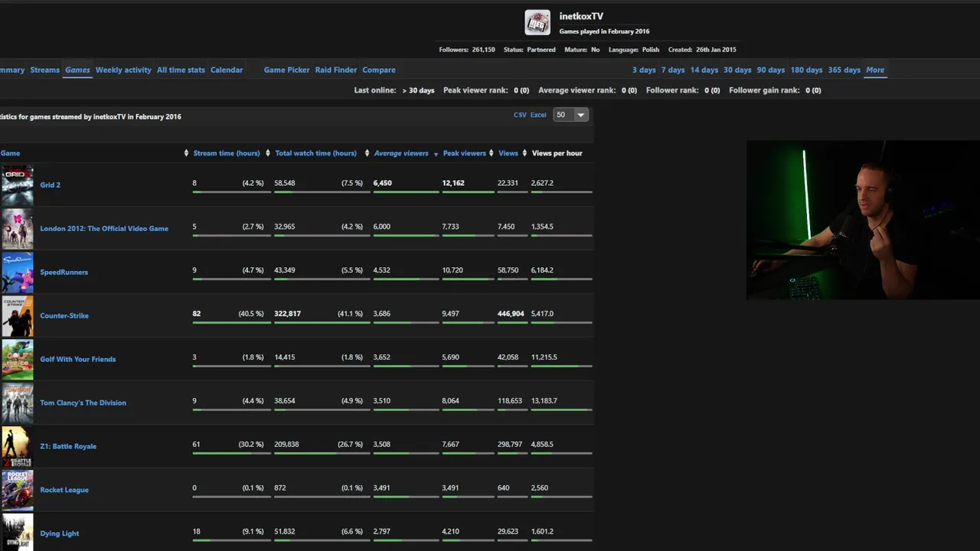The image size is (980, 551).
Task: Open Tom Clancy's The Division link
Action: pos(83,403)
